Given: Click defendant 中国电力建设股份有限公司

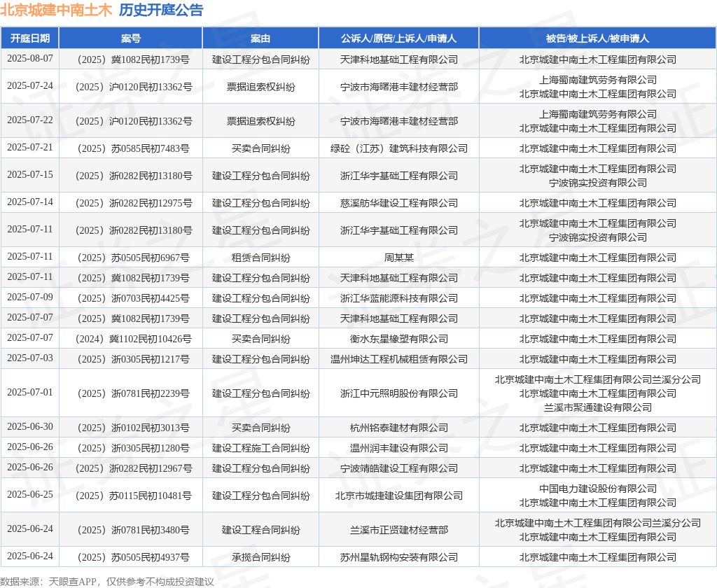Looking at the screenshot, I should (598, 489).
